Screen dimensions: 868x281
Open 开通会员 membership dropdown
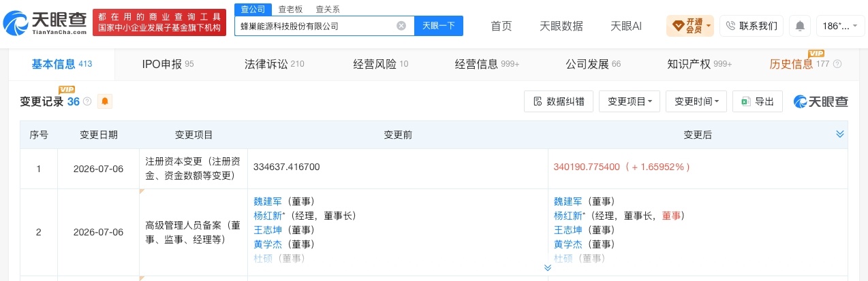[691, 26]
